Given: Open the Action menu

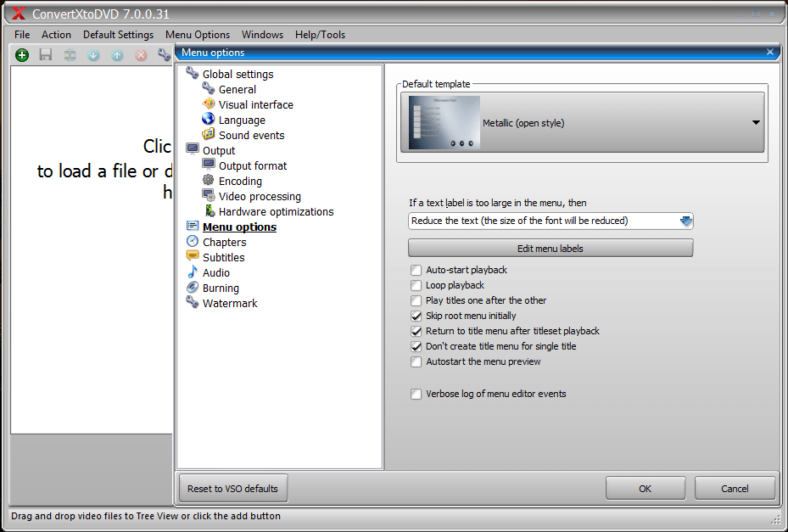Looking at the screenshot, I should click(x=56, y=35).
